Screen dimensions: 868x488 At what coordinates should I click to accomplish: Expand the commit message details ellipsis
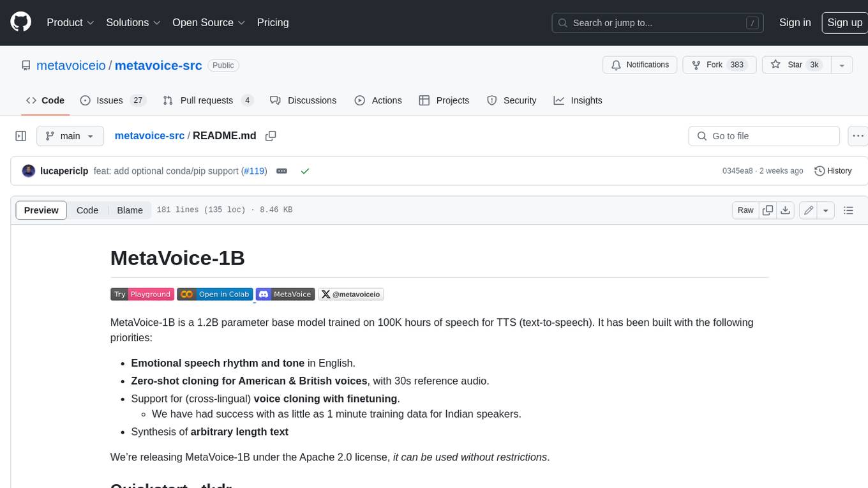coord(281,171)
